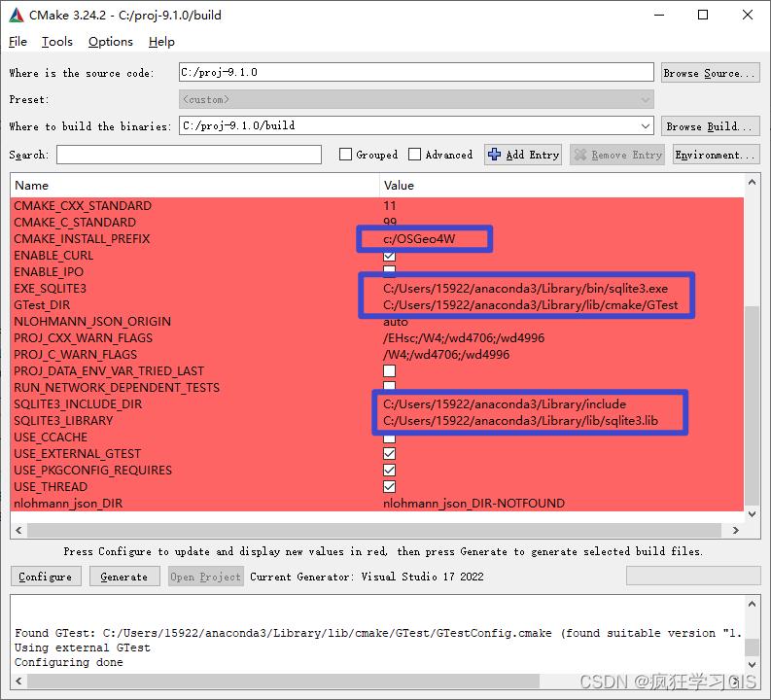Focus the source code path field

tap(416, 72)
